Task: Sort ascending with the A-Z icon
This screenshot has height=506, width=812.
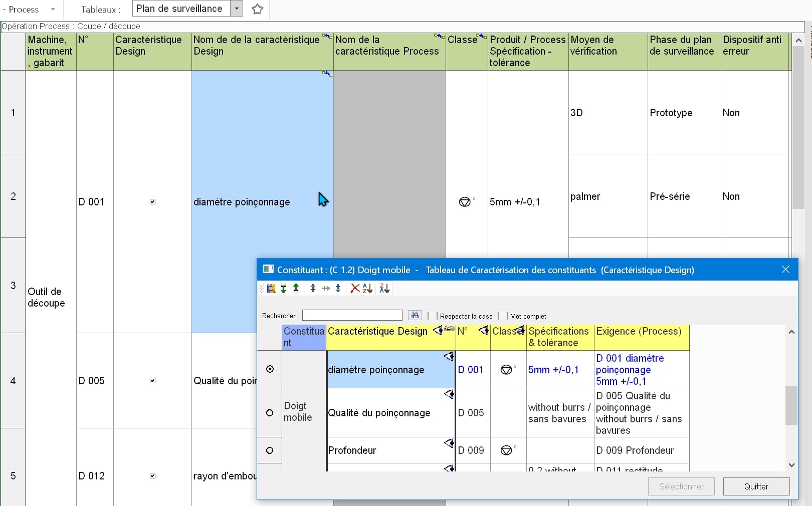Action: 368,288
